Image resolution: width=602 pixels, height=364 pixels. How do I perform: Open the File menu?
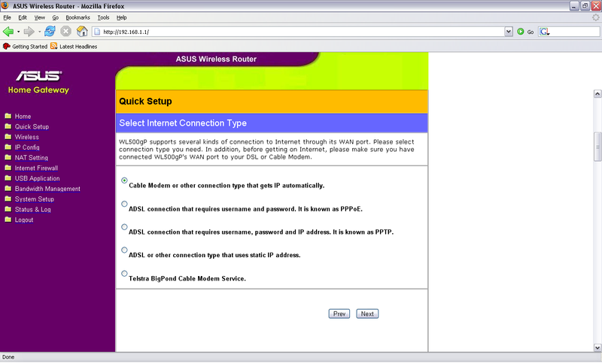tap(7, 17)
